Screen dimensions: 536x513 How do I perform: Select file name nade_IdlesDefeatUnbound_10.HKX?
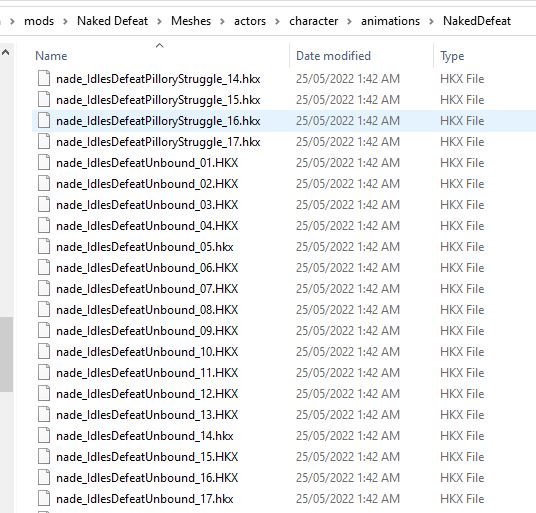click(x=147, y=352)
